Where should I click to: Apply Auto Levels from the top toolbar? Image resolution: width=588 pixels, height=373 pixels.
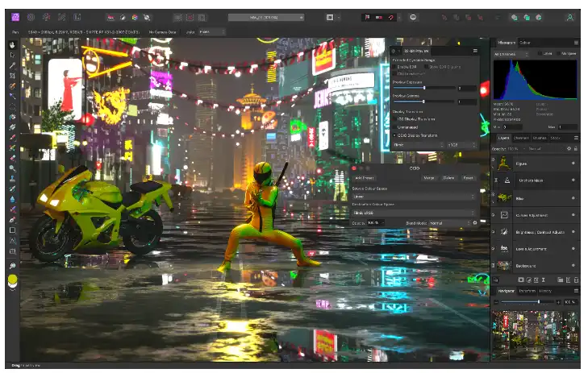click(111, 17)
